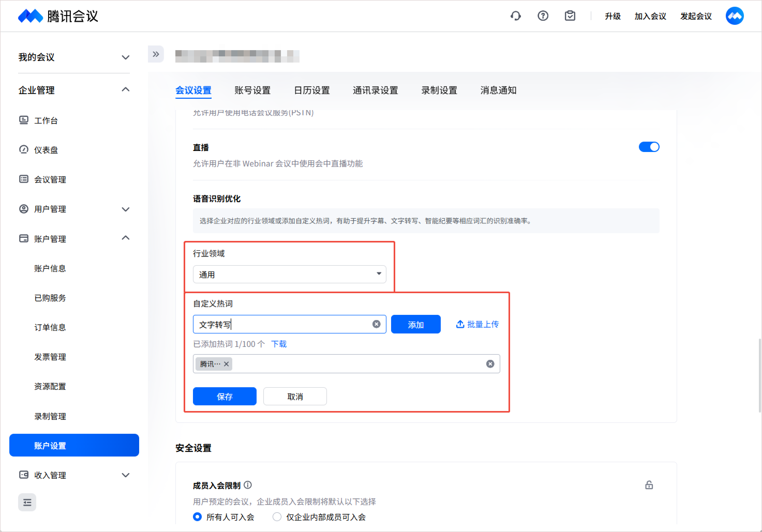Viewport: 762px width, 532px height.
Task: Open the help question mark icon
Action: 543,16
